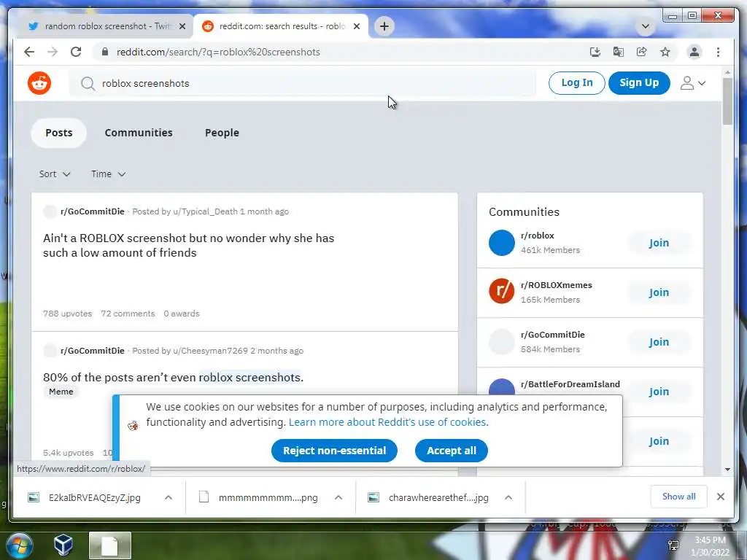Click '72 comments' on first post

tap(128, 314)
